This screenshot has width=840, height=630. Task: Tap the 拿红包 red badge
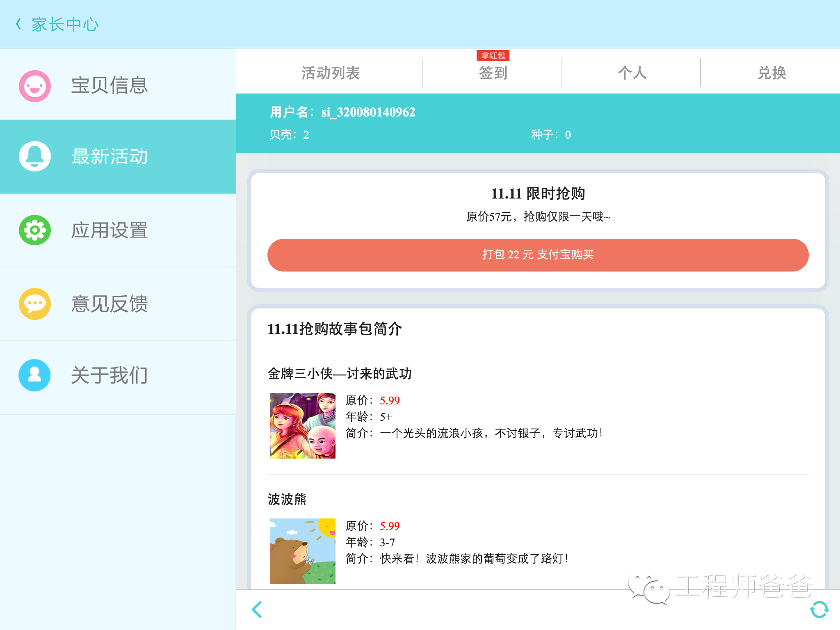(493, 55)
